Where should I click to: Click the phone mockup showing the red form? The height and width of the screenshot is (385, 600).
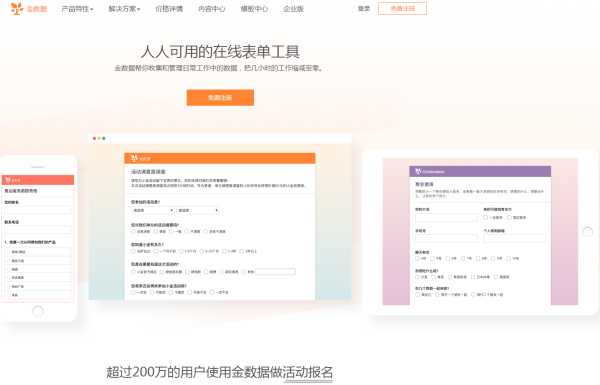pos(38,238)
